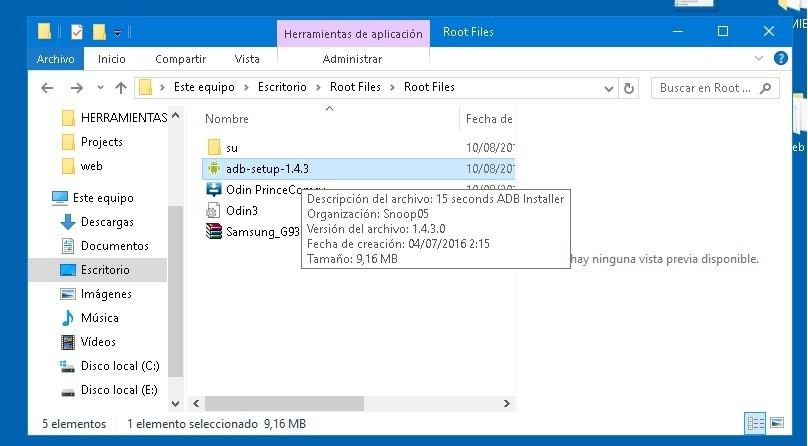
Task: Open the quick access toolbar customize dropdown
Action: point(117,33)
